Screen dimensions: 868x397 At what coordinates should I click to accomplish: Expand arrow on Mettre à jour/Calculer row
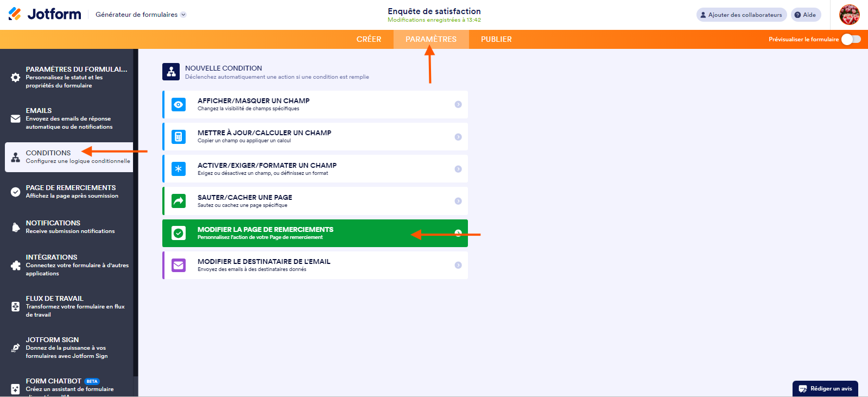458,137
